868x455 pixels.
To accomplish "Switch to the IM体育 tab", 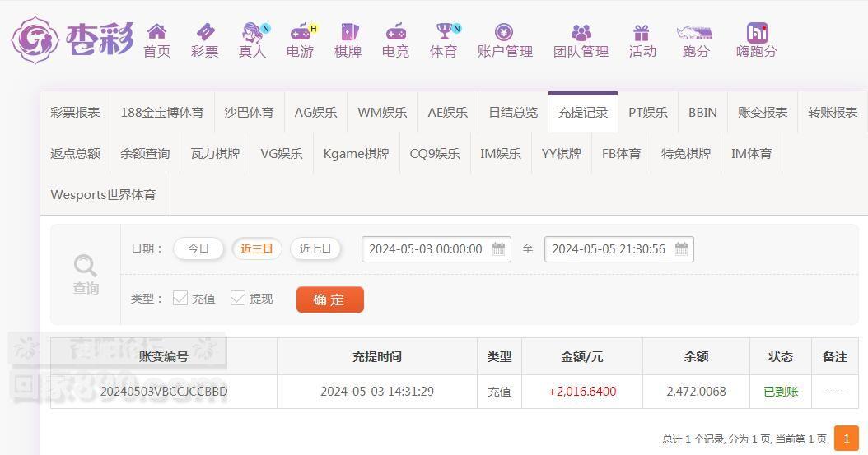I will [751, 154].
